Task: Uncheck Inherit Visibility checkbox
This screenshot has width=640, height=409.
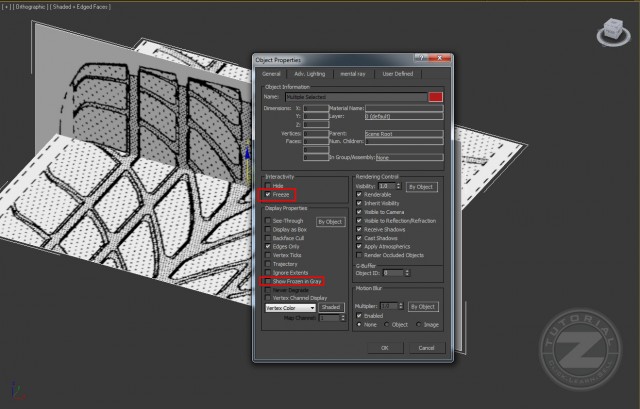Action: (359, 203)
